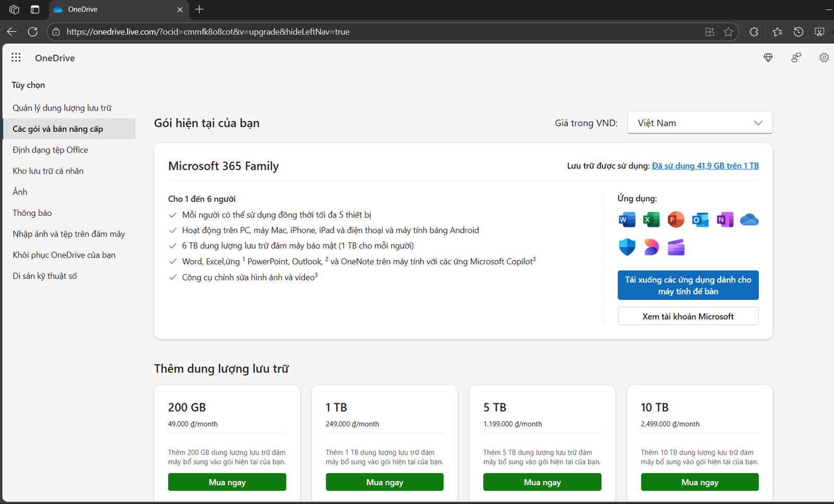This screenshot has width=834, height=504.
Task: Click the premium diamond icon
Action: click(x=768, y=57)
